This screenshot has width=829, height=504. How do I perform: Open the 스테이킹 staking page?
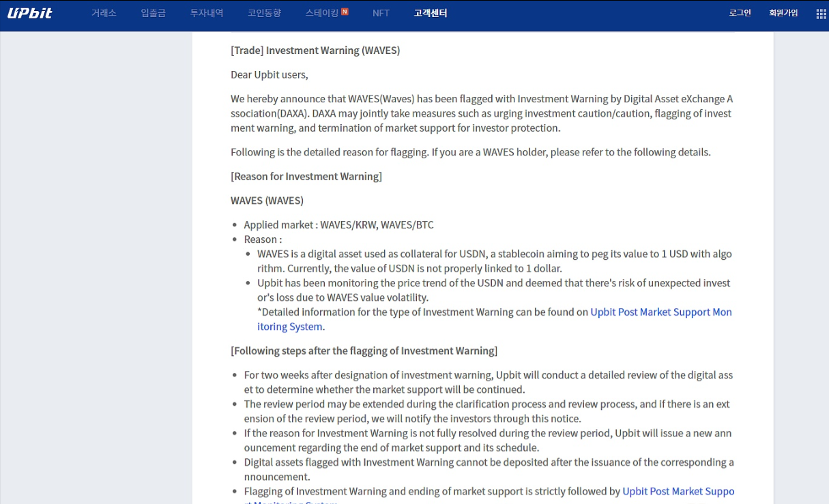coord(321,13)
